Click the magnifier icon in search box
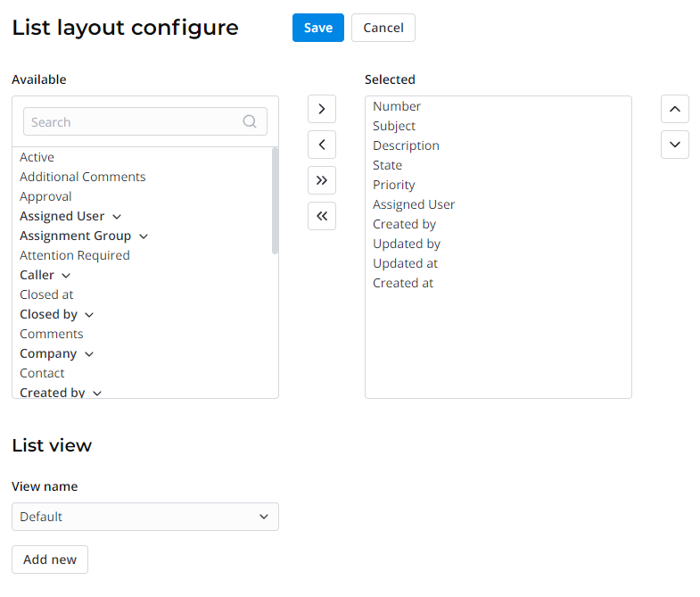 click(250, 122)
